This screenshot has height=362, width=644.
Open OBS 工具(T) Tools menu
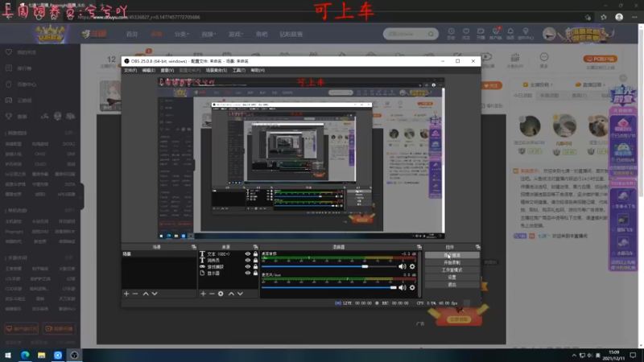[238, 70]
